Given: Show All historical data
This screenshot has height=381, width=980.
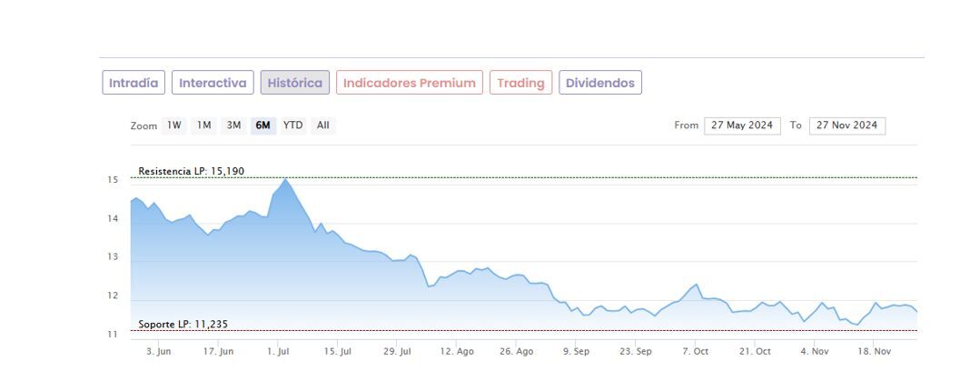Looking at the screenshot, I should click(322, 125).
